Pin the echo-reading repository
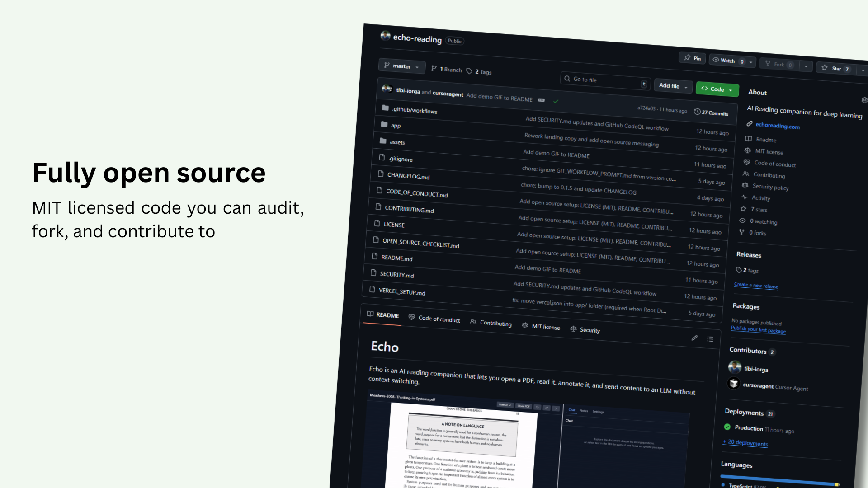The width and height of the screenshot is (868, 488). (692, 58)
